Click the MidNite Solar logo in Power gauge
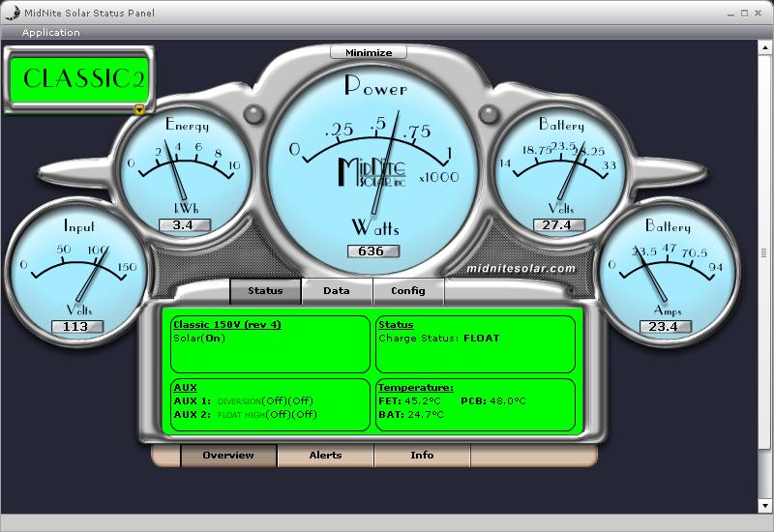 click(x=372, y=172)
